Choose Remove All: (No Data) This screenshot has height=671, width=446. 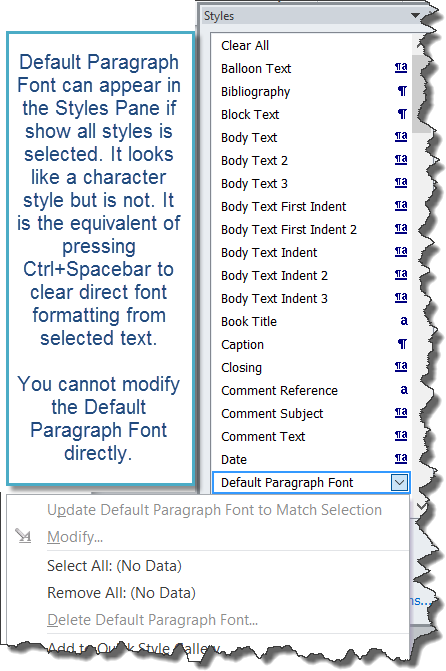(122, 593)
